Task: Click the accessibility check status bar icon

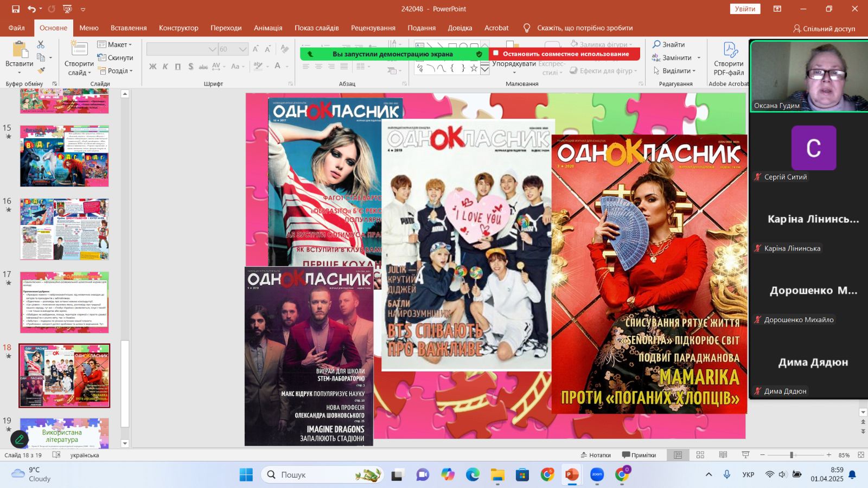Action: [56, 455]
